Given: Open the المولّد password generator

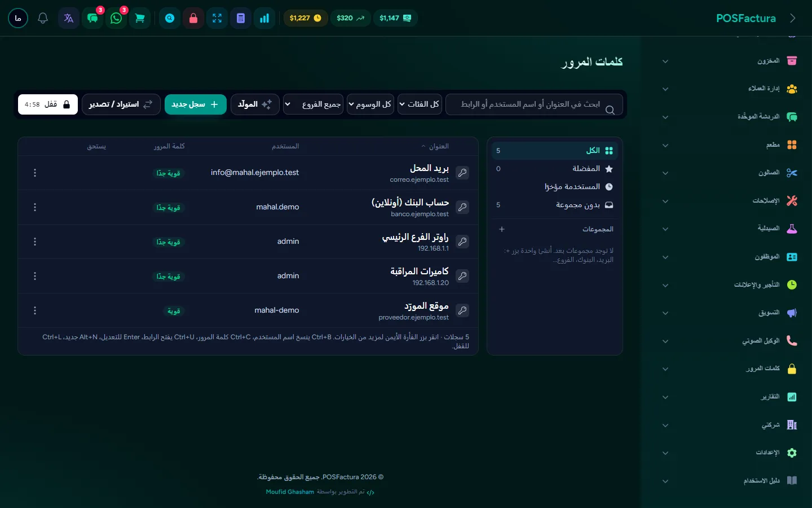Looking at the screenshot, I should 255,104.
